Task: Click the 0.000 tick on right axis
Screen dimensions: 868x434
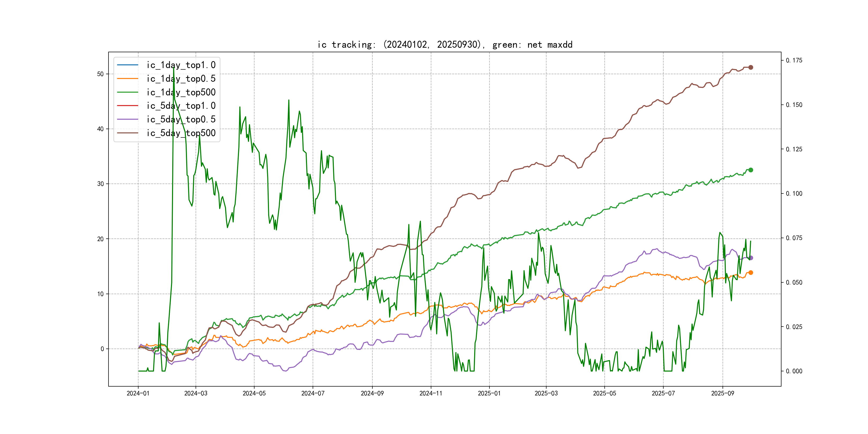Action: tap(794, 371)
